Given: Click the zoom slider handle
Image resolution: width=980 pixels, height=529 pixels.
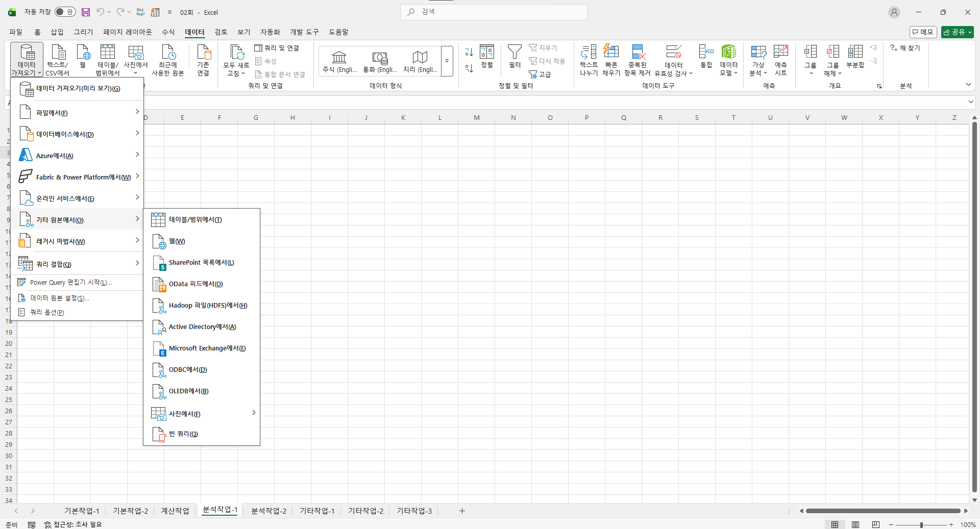Looking at the screenshot, I should coord(921,525).
